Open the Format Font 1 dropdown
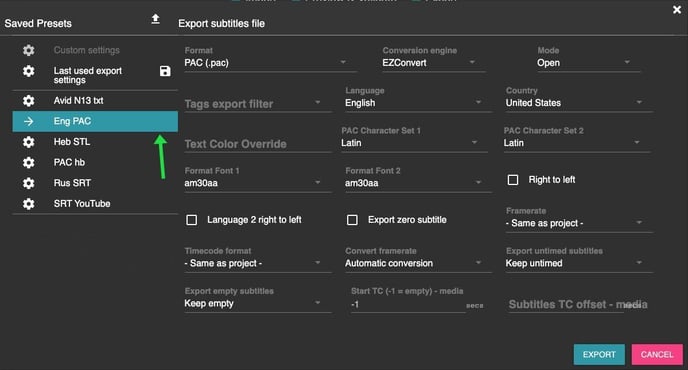The width and height of the screenshot is (688, 370). 258,183
